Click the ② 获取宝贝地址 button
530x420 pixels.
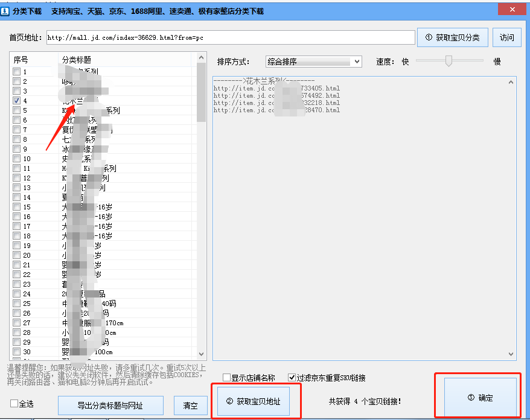tap(254, 401)
